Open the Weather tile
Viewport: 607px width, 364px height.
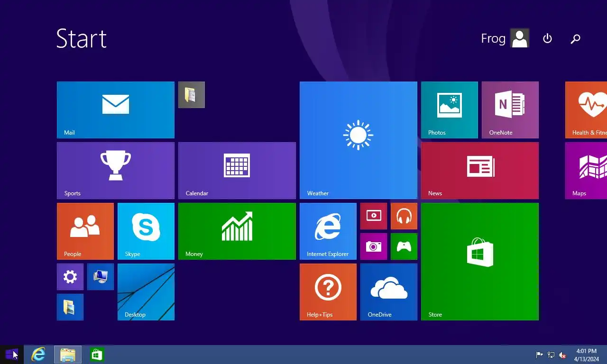tap(359, 140)
